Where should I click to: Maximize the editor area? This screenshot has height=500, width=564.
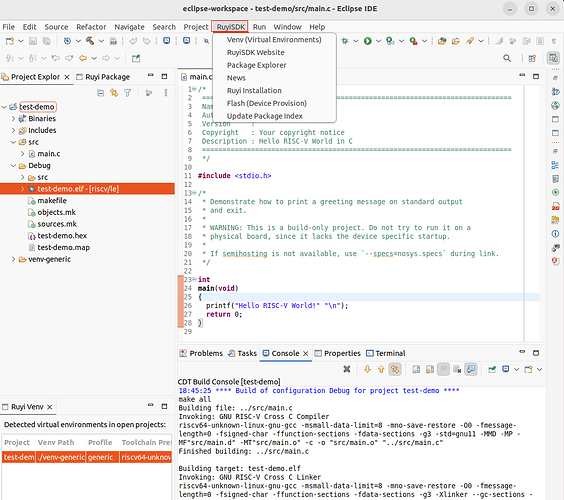pos(536,77)
